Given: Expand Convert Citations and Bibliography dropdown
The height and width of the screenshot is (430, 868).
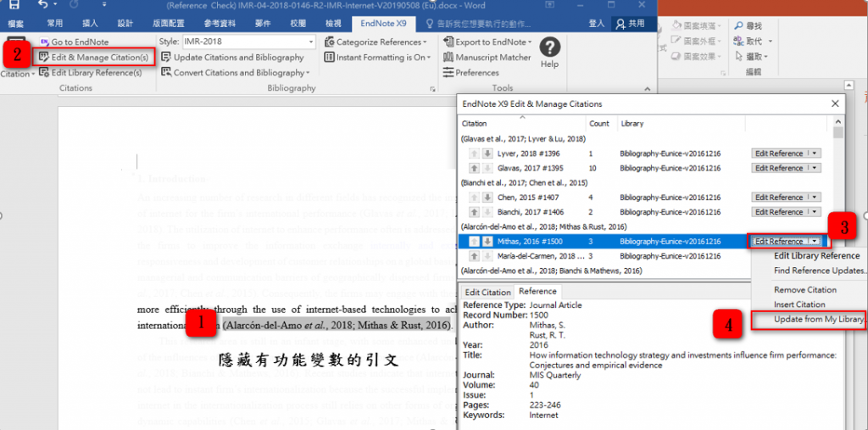Looking at the screenshot, I should 308,73.
